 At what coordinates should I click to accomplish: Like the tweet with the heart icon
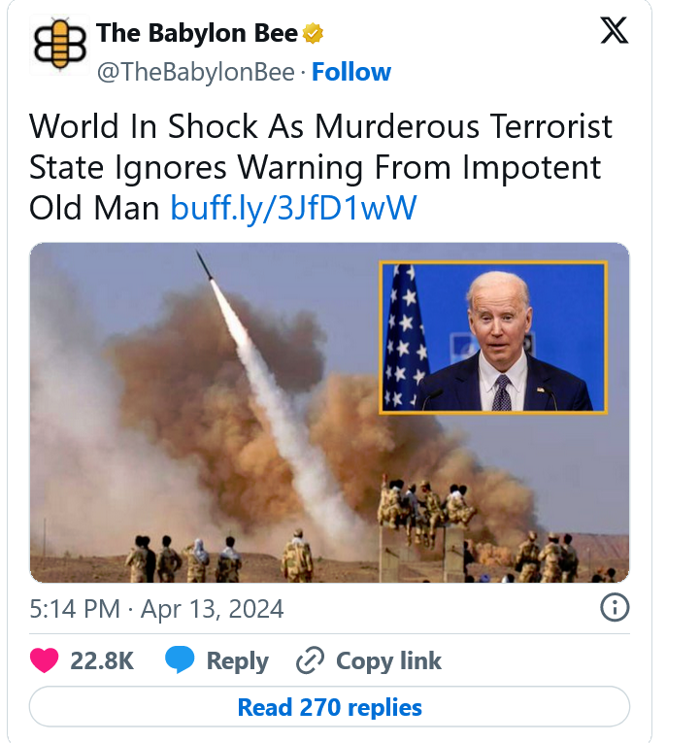(x=44, y=660)
